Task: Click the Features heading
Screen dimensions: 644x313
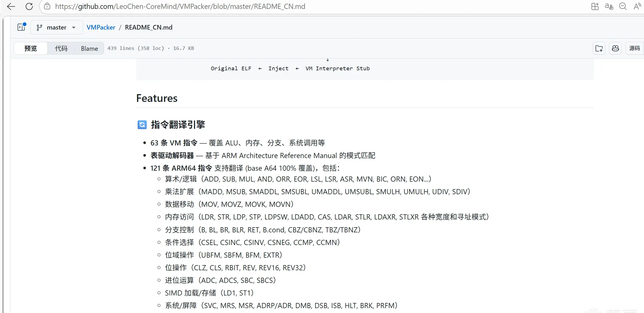Action: tap(157, 98)
